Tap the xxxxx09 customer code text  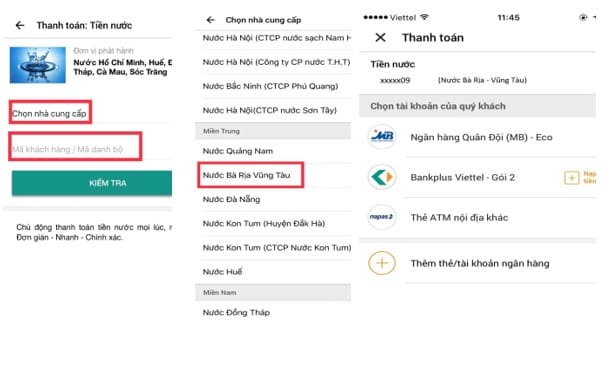pyautogui.click(x=395, y=80)
